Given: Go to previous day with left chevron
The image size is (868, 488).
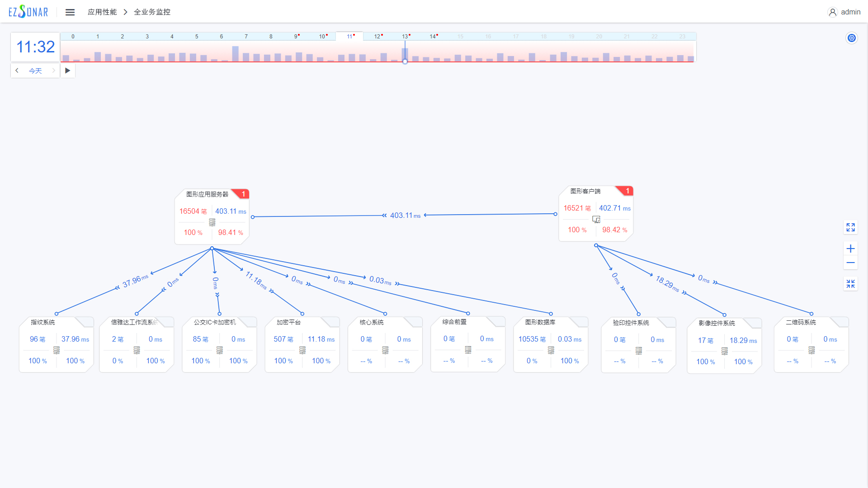Looking at the screenshot, I should [17, 70].
